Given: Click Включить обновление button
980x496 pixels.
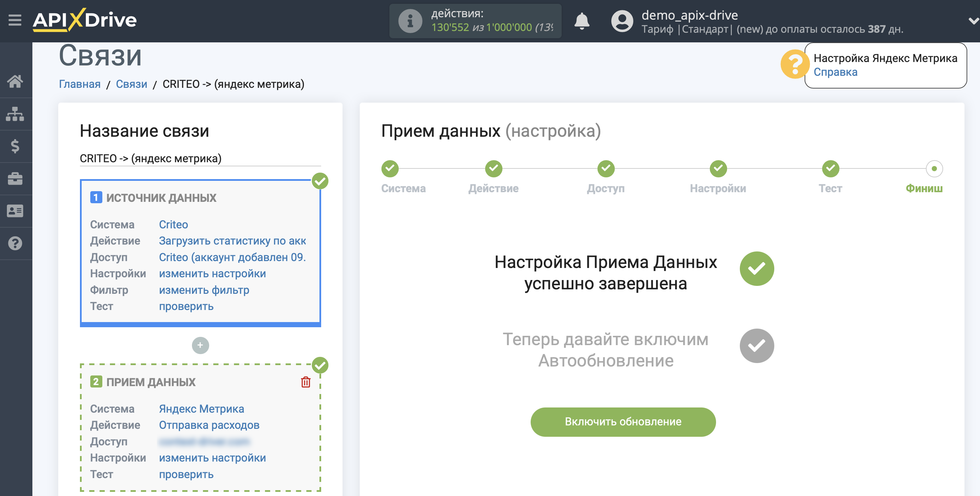Looking at the screenshot, I should click(623, 422).
